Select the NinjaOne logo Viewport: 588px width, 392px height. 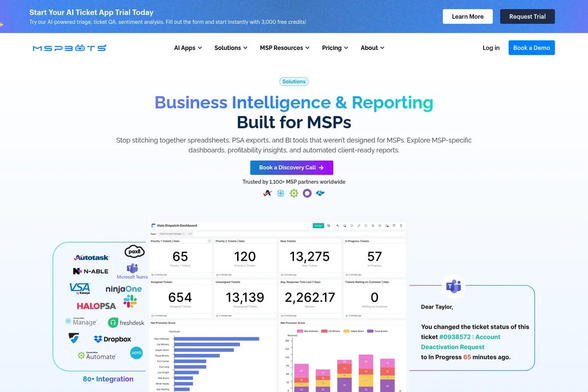click(123, 289)
